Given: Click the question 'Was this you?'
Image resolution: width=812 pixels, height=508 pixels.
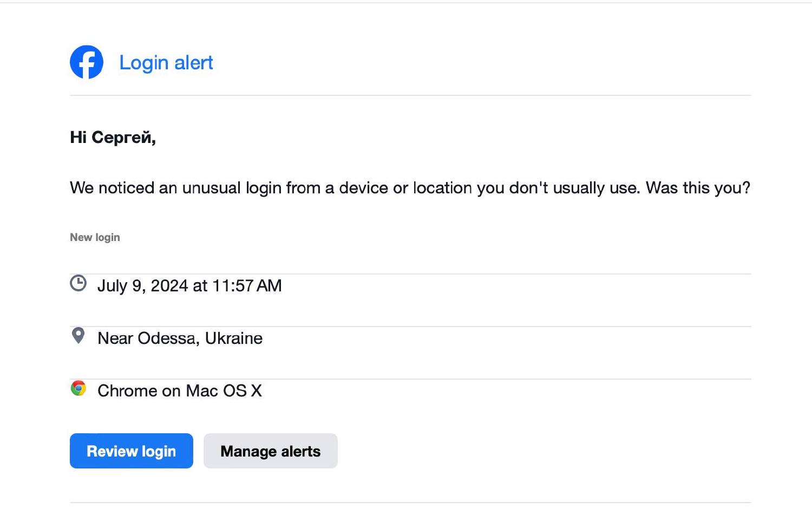Looking at the screenshot, I should (x=698, y=188).
